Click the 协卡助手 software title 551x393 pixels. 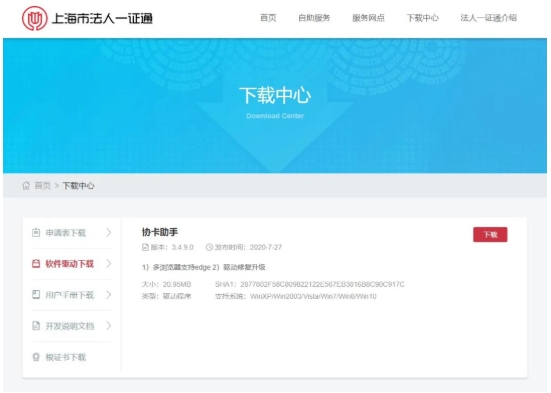[x=160, y=232]
